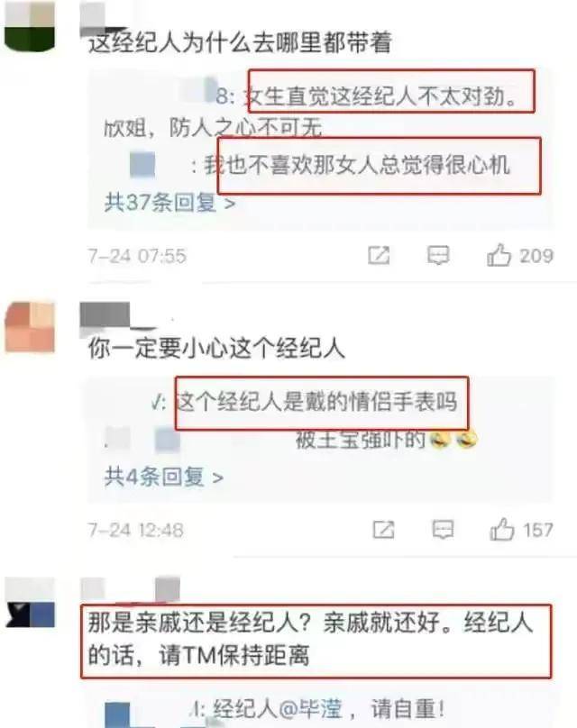Open the 7-24 07:55 timestamp
This screenshot has width=577, height=728.
(137, 256)
